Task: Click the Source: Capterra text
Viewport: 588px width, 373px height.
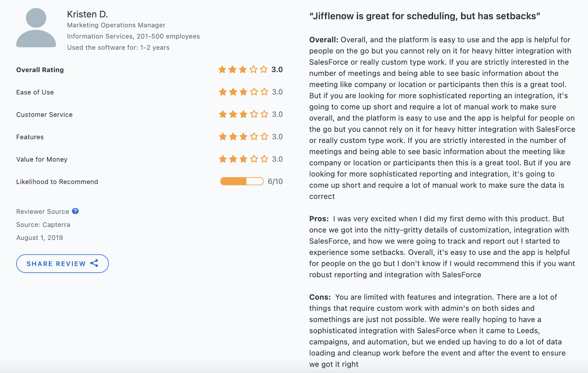Action: [43, 225]
